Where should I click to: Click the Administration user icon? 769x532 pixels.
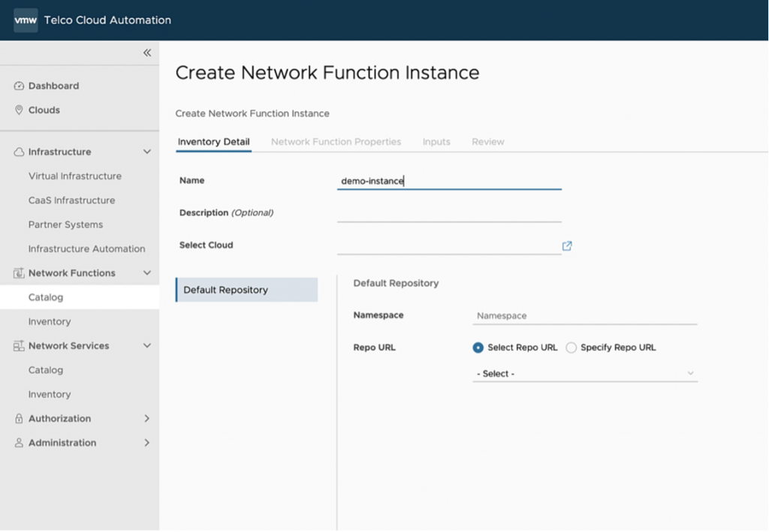click(19, 443)
